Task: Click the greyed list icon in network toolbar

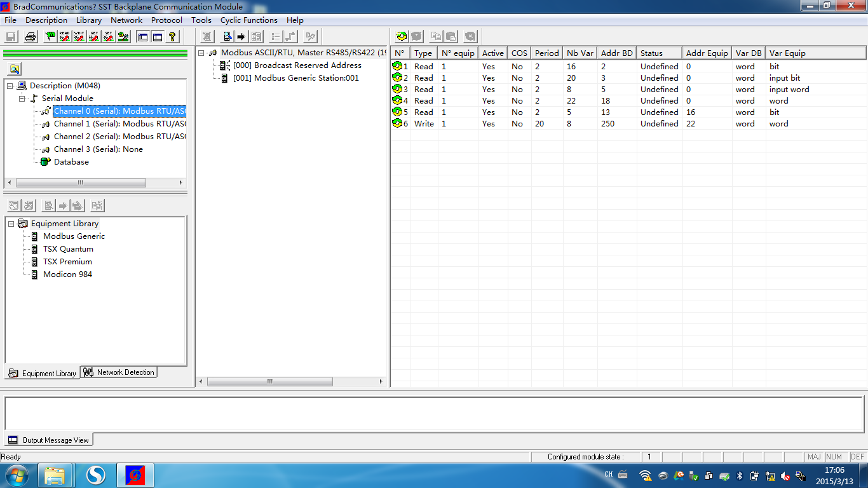Action: point(275,37)
